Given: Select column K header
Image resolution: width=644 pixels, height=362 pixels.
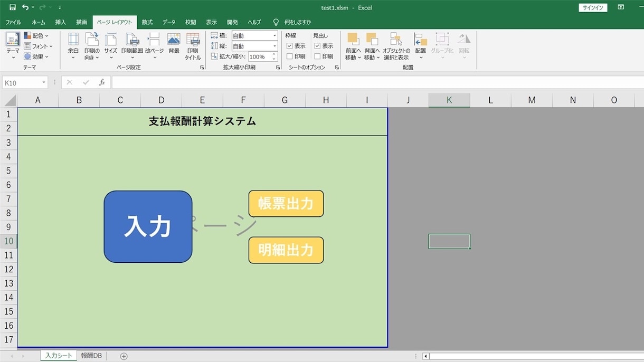Looking at the screenshot, I should [x=449, y=100].
